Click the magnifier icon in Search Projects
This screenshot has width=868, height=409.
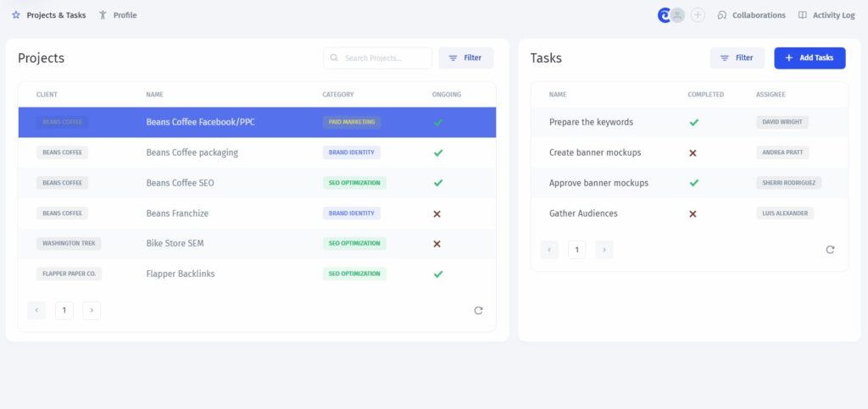pos(334,58)
